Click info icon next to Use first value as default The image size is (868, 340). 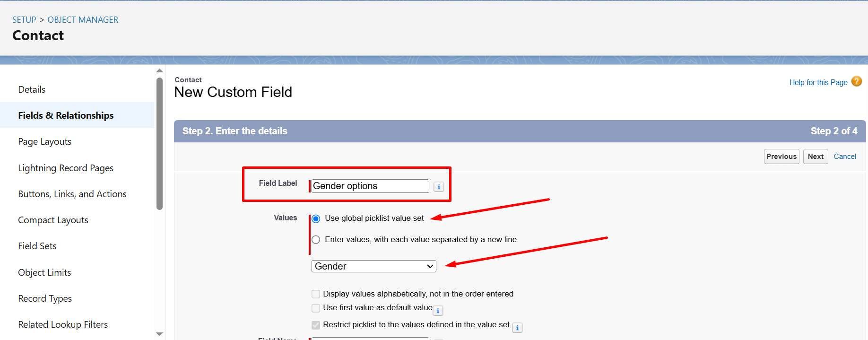[438, 311]
